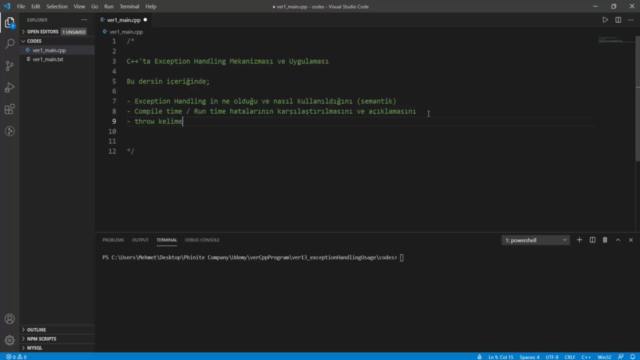Click the '- throw kelime' line text
Image resolution: width=640 pixels, height=360 pixels.
(154, 121)
